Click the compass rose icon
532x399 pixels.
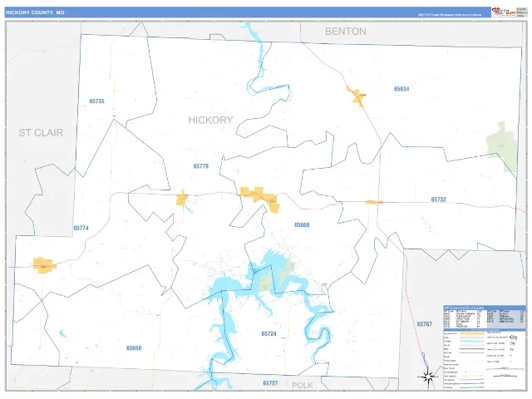pyautogui.click(x=428, y=377)
